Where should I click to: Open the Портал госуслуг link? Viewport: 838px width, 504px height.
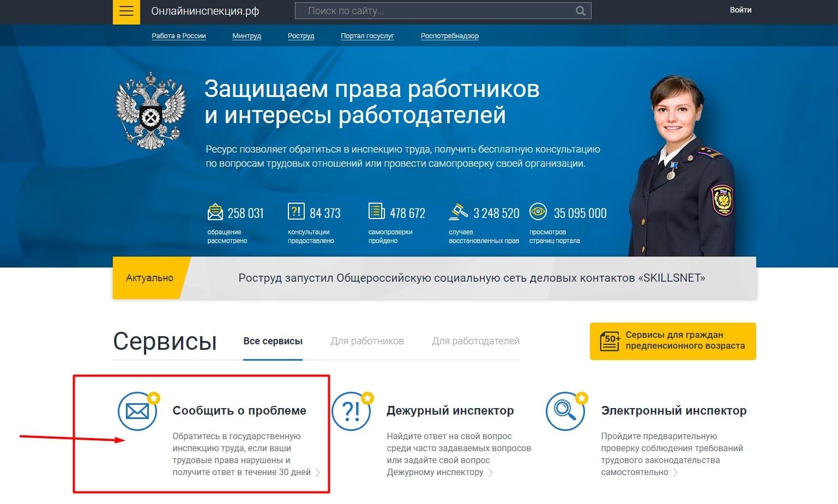367,36
